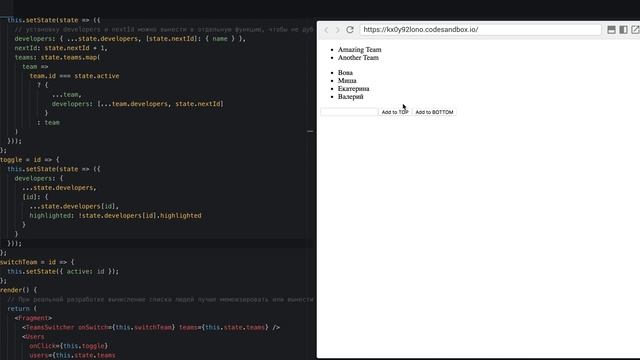Screen dimensions: 640x360
Task: Toggle the horizontal split layout icon
Action: [611, 29]
